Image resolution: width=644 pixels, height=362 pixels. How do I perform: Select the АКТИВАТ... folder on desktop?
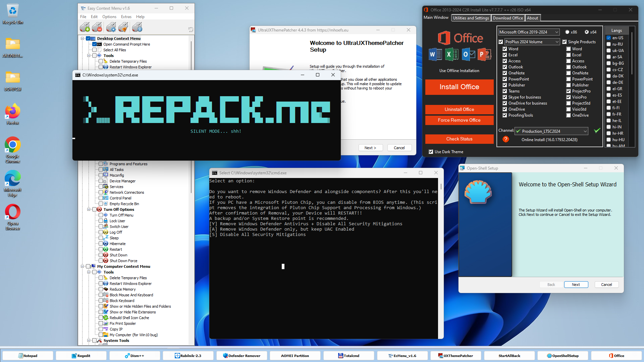tap(13, 47)
